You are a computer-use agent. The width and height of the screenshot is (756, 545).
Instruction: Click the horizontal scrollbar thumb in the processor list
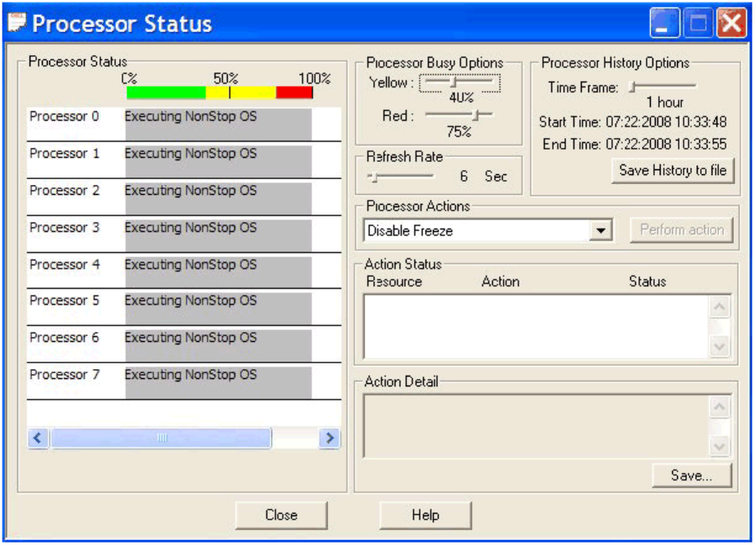point(161,438)
